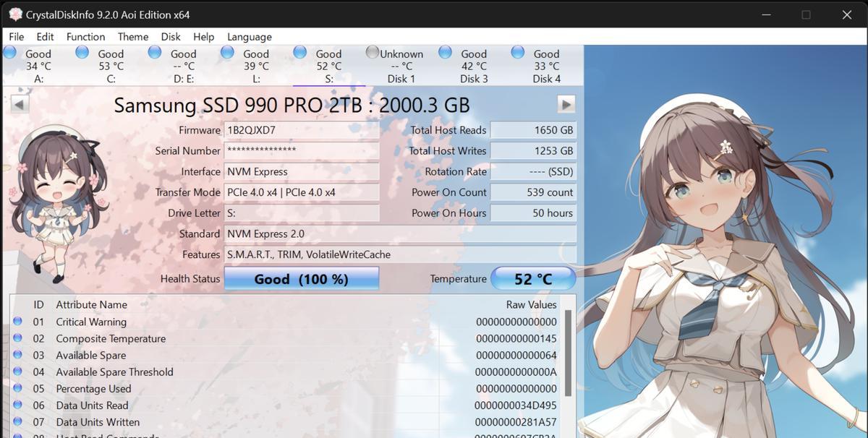Click status orb for Available Spare row
Screen dimensions: 868x438
tap(17, 355)
